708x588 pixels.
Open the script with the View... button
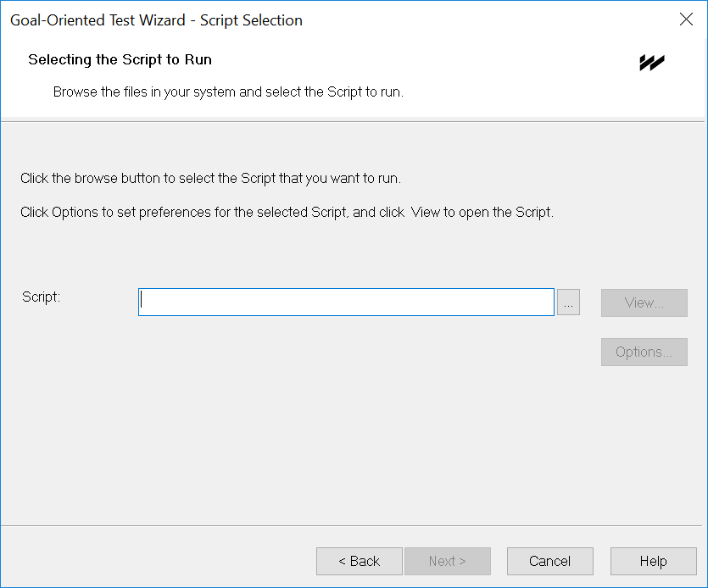(x=644, y=302)
